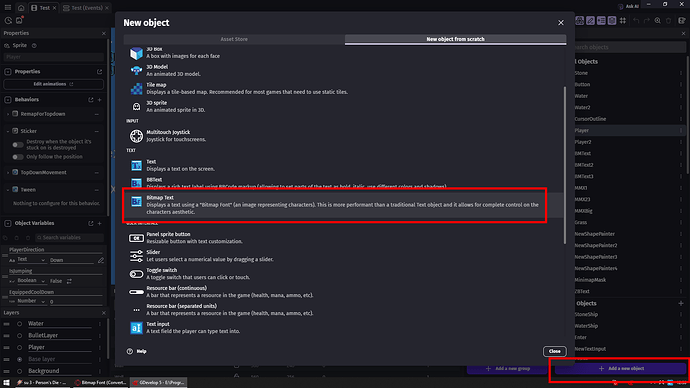This screenshot has width=690, height=388.
Task: Toggle Only follow the position switch
Action: pos(18,157)
